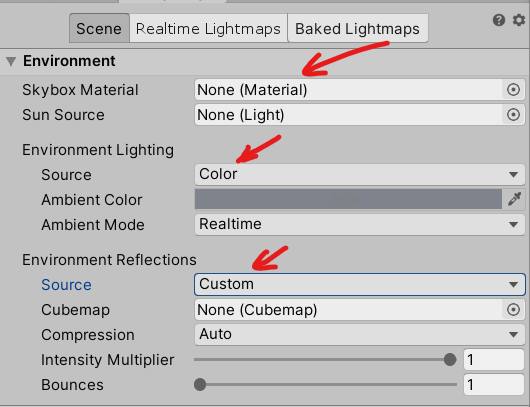The image size is (530, 407).
Task: Click the Environment Lighting Source label
Action: (x=66, y=175)
